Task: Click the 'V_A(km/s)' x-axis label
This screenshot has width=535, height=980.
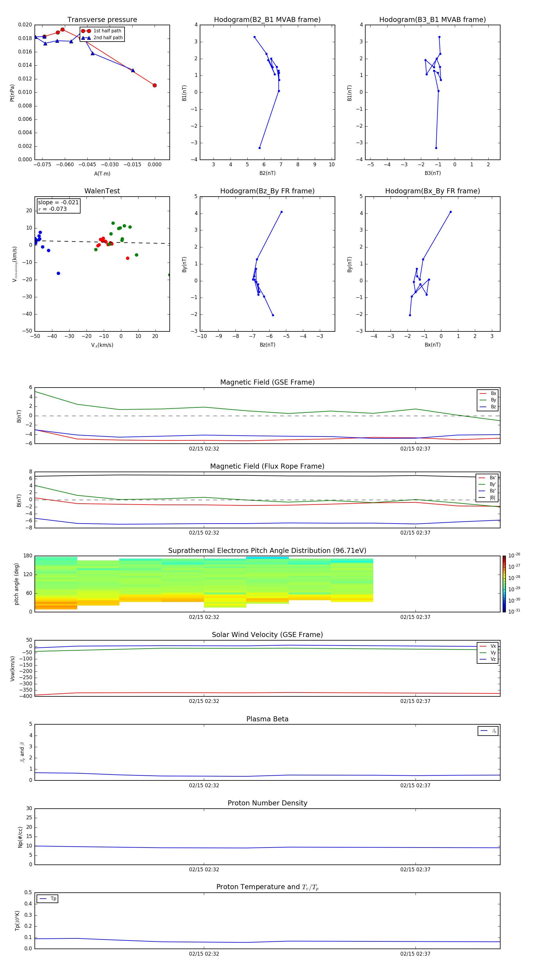Action: pyautogui.click(x=102, y=345)
